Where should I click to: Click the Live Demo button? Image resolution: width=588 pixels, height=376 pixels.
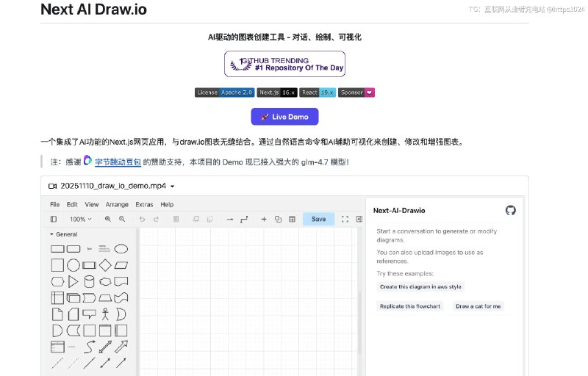point(284,117)
